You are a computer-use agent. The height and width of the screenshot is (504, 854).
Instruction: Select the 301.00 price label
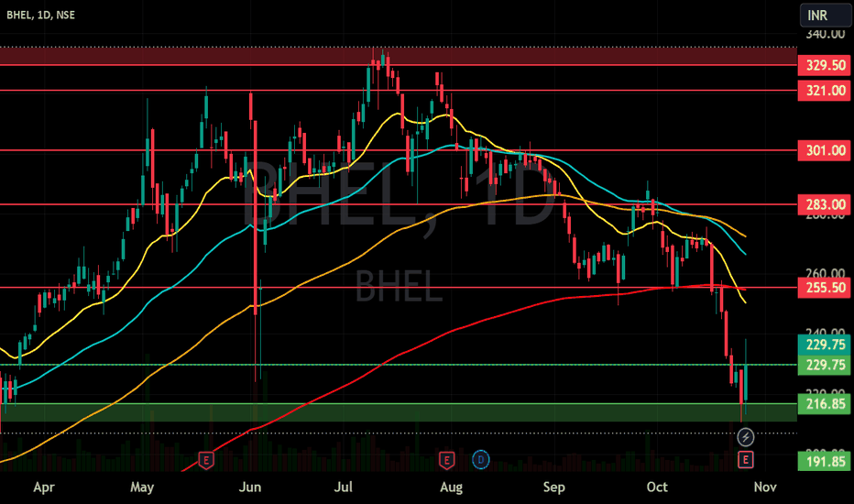[x=825, y=150]
